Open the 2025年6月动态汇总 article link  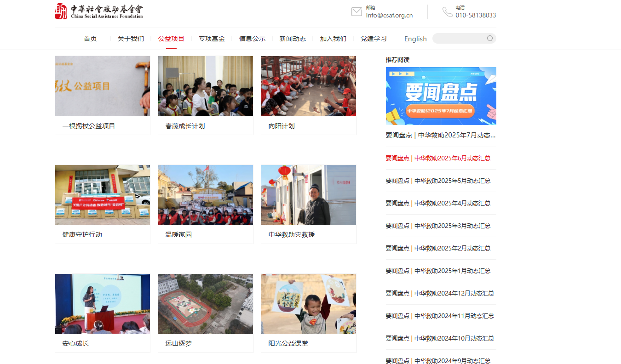pyautogui.click(x=438, y=158)
